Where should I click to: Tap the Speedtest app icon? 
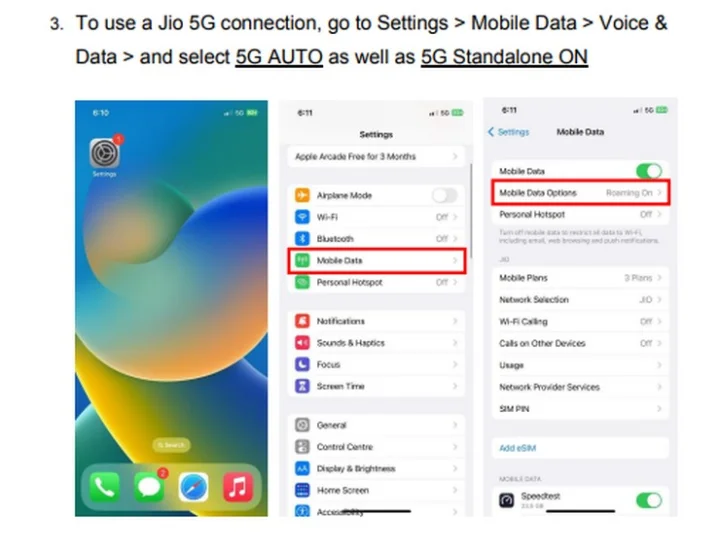point(507,500)
